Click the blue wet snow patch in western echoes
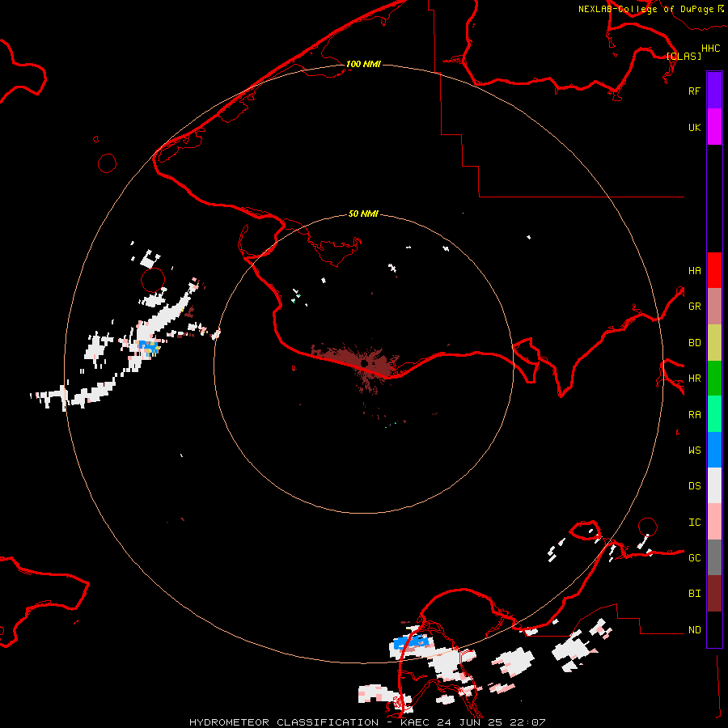This screenshot has height=728, width=728. [148, 345]
